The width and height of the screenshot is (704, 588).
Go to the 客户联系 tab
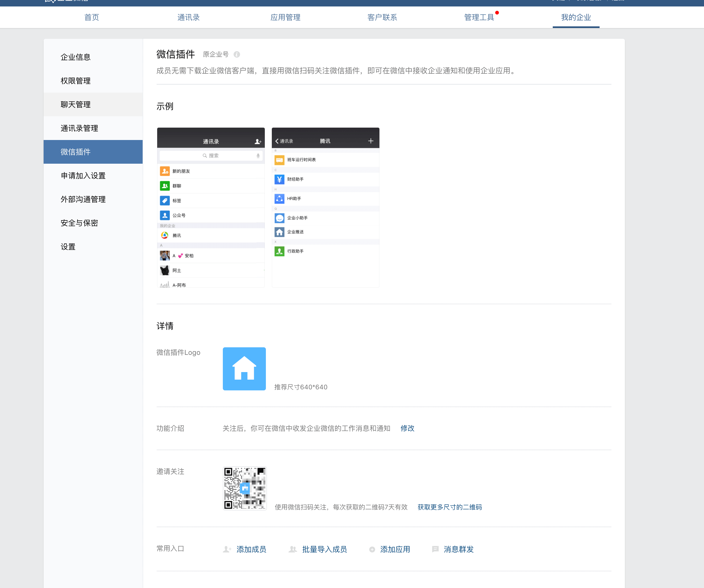click(x=382, y=17)
